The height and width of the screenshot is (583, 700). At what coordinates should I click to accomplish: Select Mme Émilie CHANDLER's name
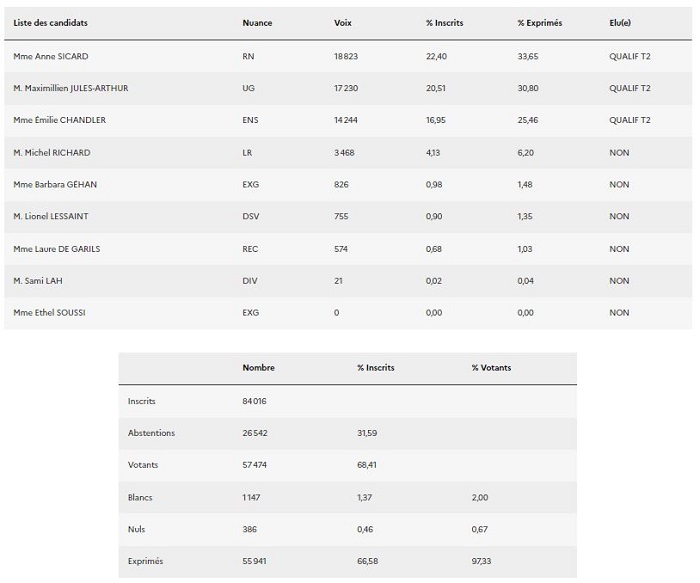pos(59,120)
